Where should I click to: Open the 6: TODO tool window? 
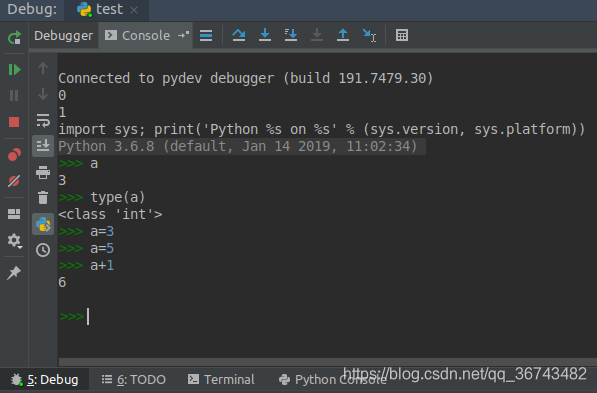tap(134, 380)
